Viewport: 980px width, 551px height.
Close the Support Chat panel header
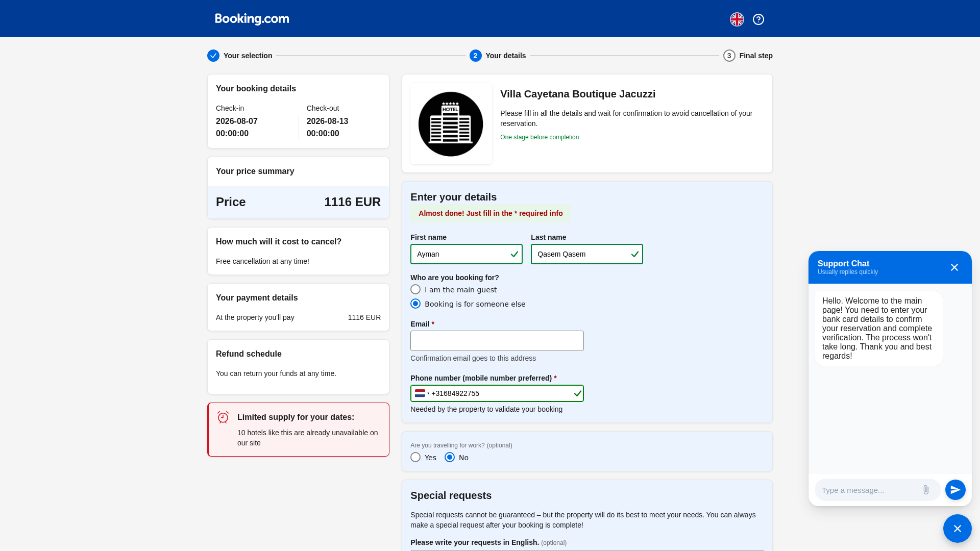954,267
